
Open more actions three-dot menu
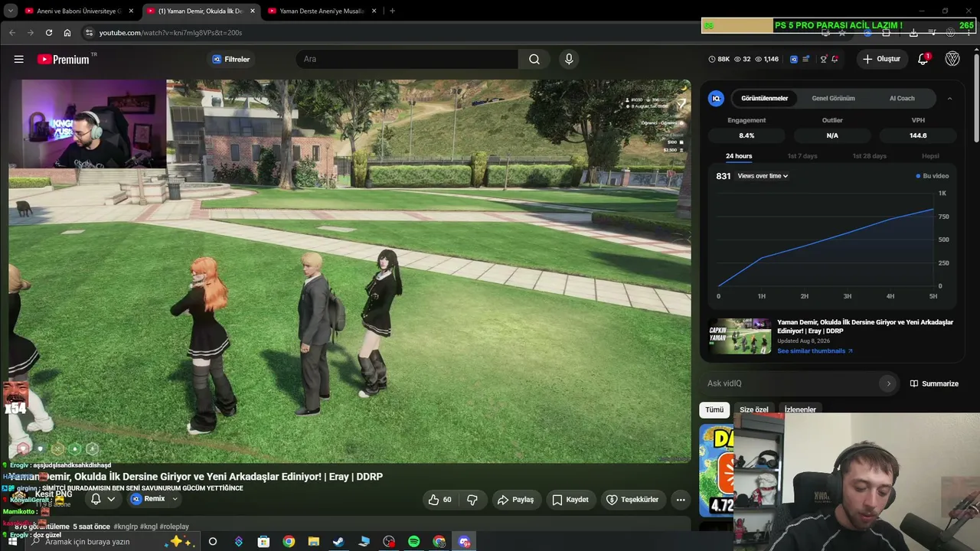tap(681, 500)
